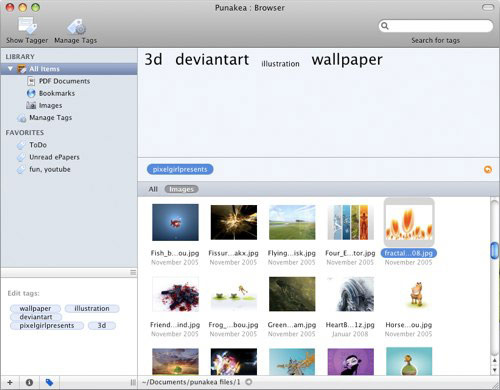Select the fun, youtube favorite
This screenshot has height=390, width=500.
coord(50,169)
